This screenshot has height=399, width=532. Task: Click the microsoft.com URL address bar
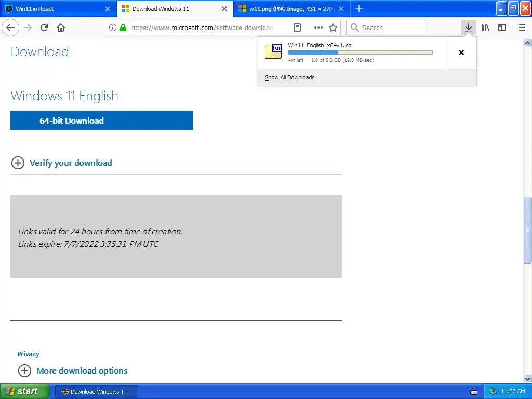click(x=202, y=28)
